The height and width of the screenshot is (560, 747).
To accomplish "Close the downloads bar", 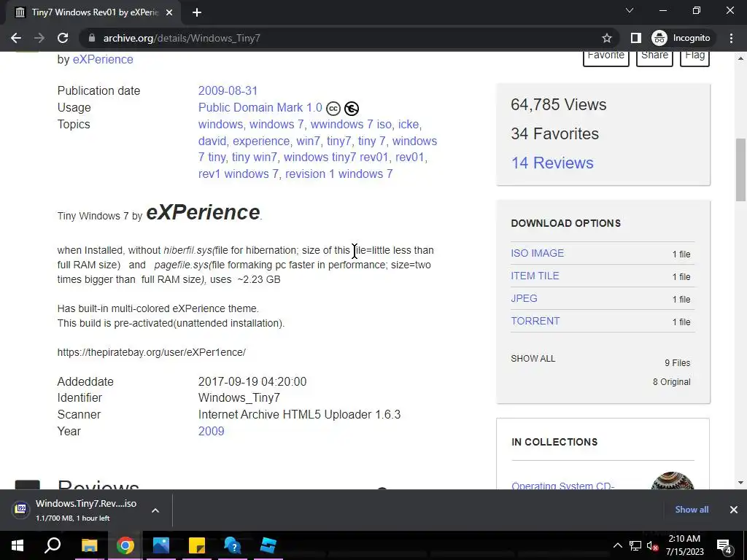I will click(x=733, y=510).
